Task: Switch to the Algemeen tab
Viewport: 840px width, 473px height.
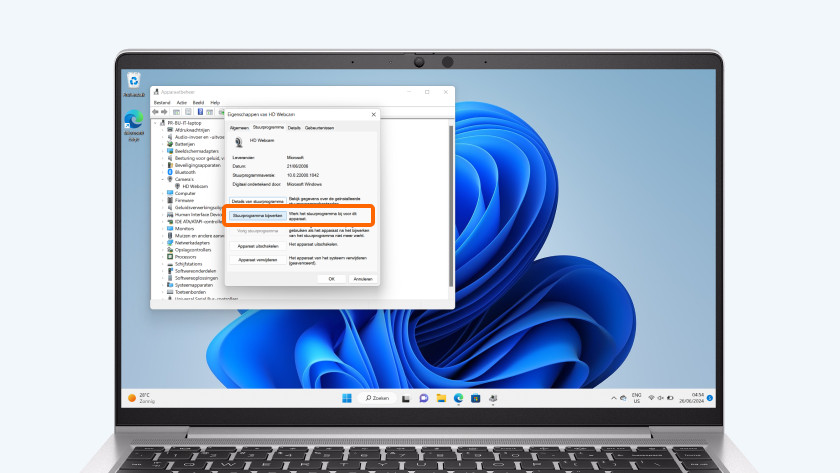Action: click(239, 128)
